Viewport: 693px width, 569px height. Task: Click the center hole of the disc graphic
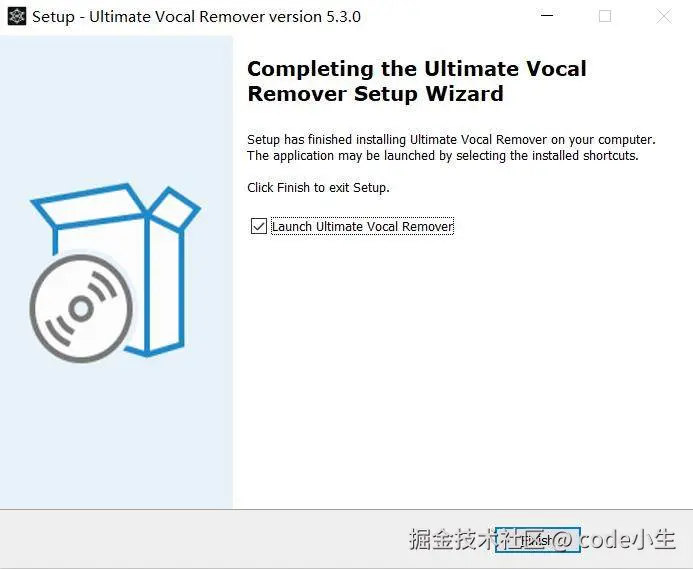[81, 309]
